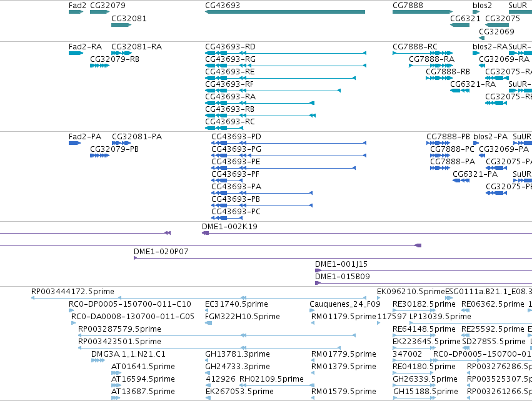Select EST GH24733.3prime
Screen dimensions: 532x401
pyautogui.click(x=238, y=367)
